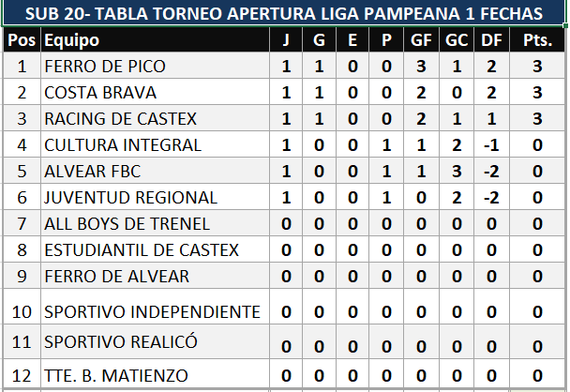
Task: Select the DF column header
Action: [x=489, y=40]
